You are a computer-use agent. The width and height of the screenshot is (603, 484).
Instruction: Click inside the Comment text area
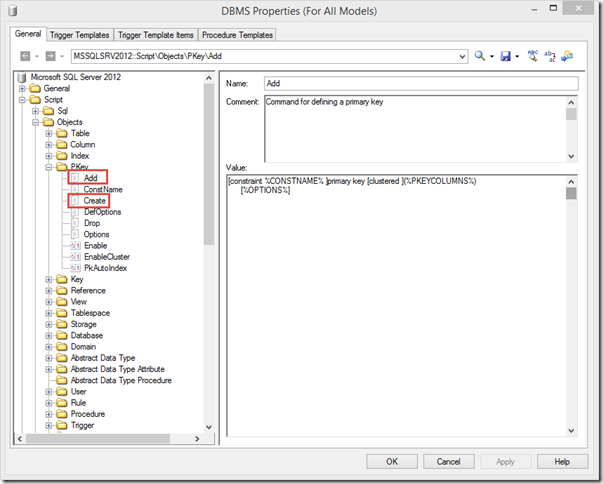point(415,129)
